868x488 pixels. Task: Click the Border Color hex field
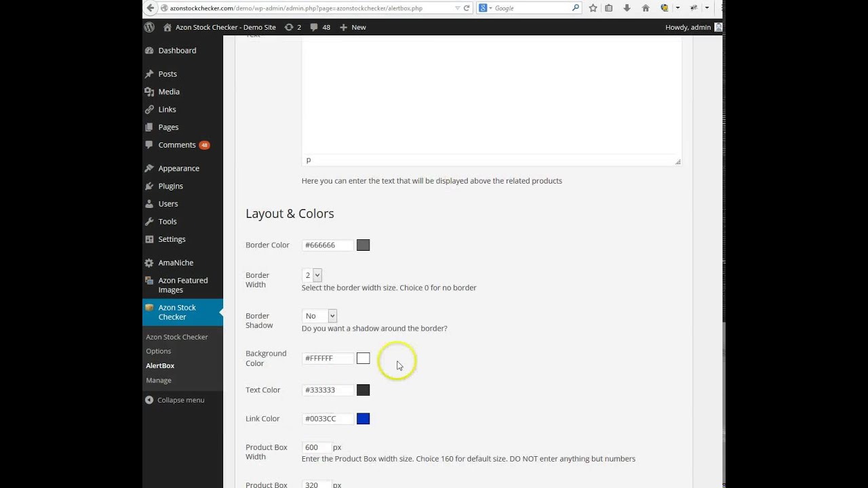328,245
